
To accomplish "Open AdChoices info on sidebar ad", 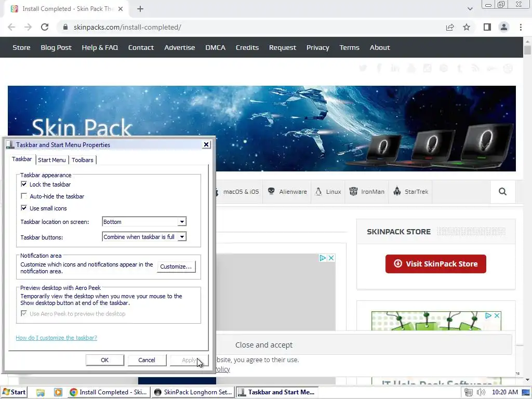I will click(x=488, y=315).
